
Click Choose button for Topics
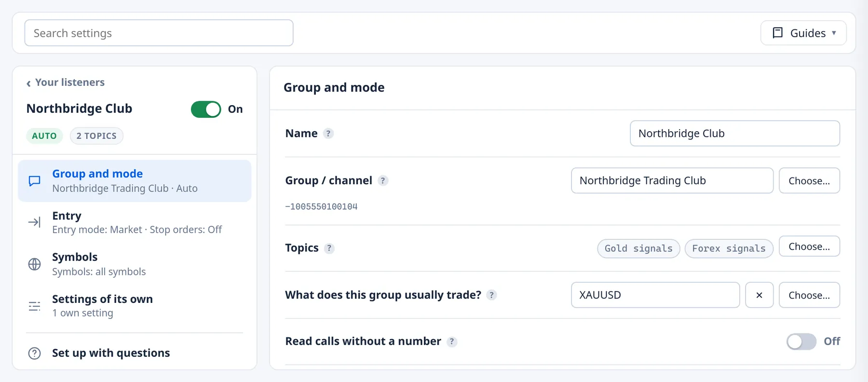point(809,246)
